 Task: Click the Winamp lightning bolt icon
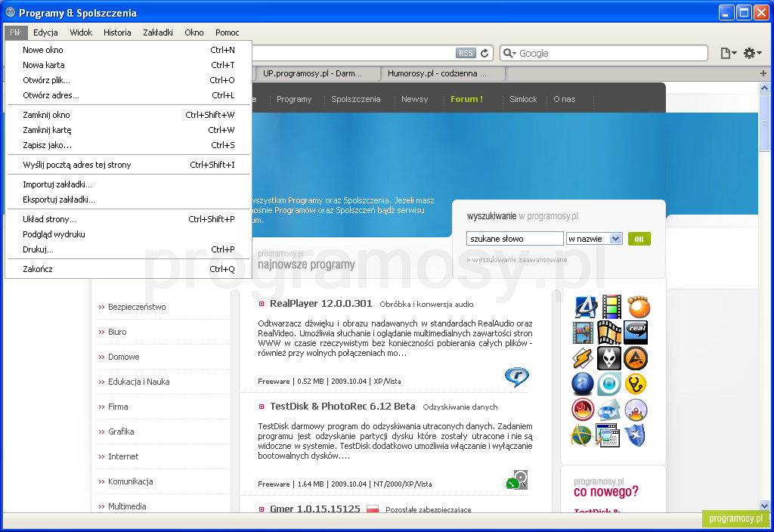pos(583,358)
